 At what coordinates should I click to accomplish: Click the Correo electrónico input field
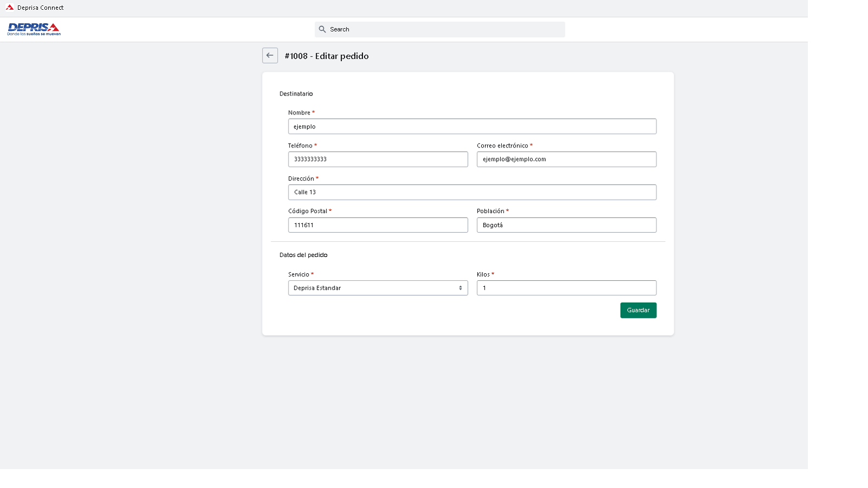[566, 159]
